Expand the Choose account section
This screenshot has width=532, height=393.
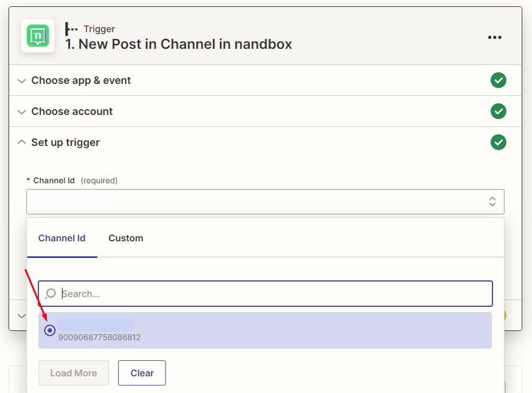pyautogui.click(x=72, y=111)
